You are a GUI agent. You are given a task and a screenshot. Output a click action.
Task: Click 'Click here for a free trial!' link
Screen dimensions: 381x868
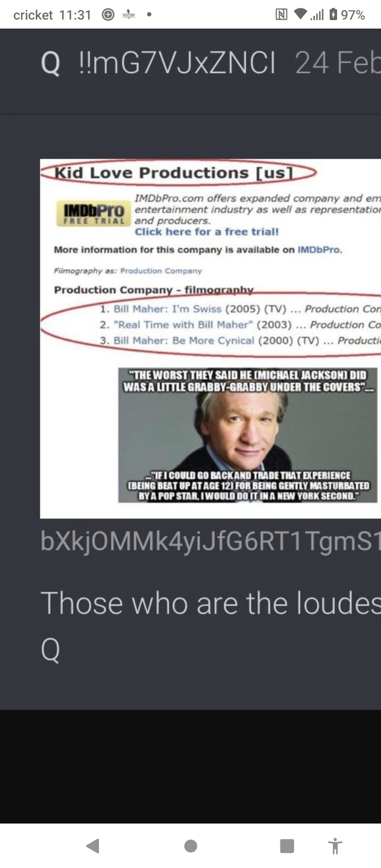point(206,232)
